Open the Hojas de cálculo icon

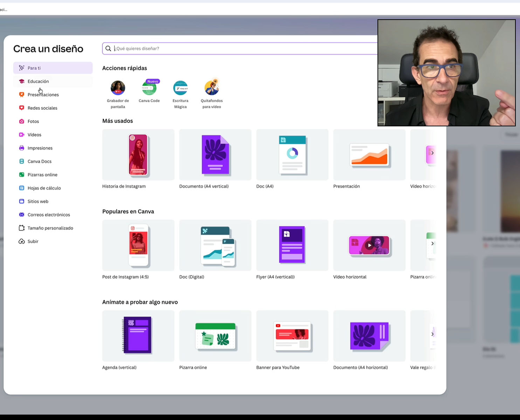point(21,188)
